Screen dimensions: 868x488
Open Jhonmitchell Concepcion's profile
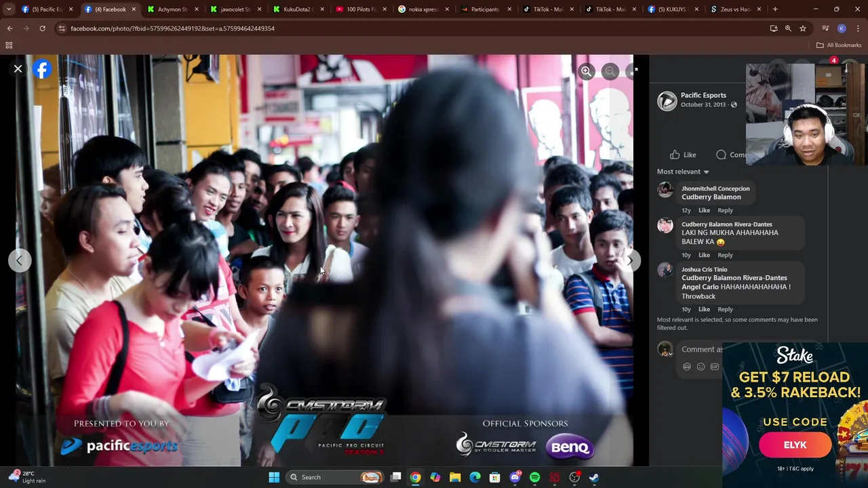(715, 188)
